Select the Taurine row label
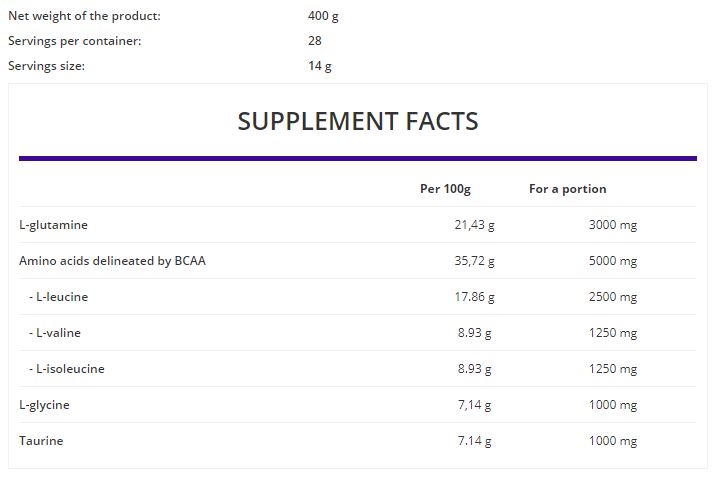 41,441
